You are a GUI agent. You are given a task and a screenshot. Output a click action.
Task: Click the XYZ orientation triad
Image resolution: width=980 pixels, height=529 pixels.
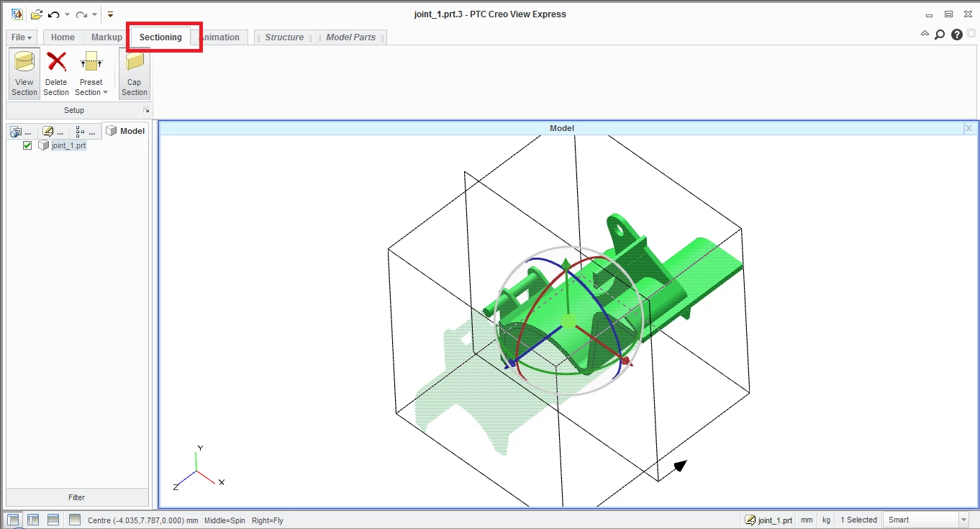click(199, 469)
